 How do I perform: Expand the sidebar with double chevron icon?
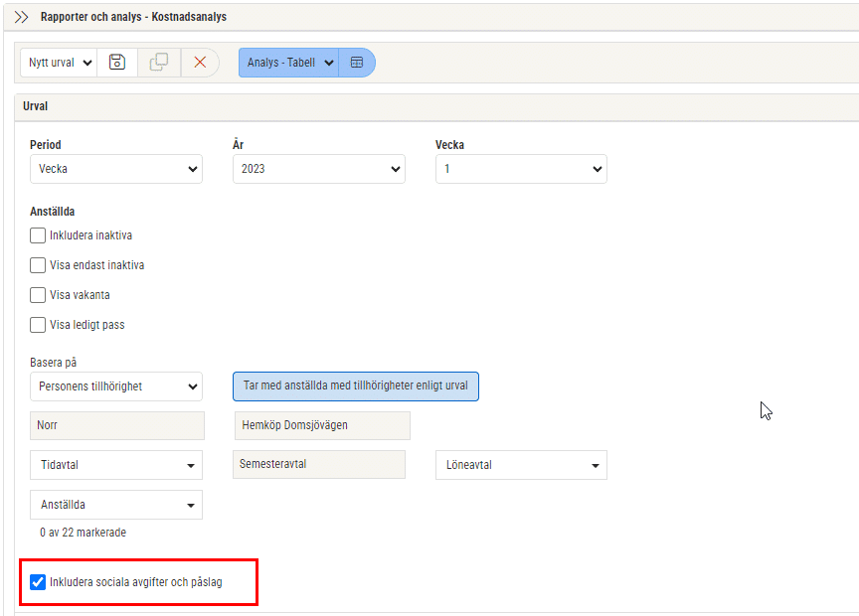[x=21, y=17]
